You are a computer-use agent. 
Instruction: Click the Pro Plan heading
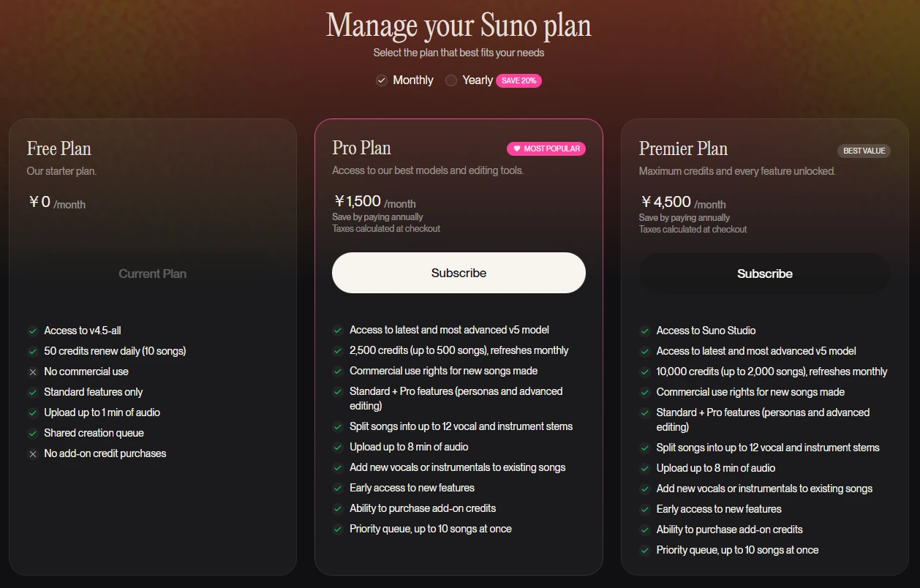(361, 148)
